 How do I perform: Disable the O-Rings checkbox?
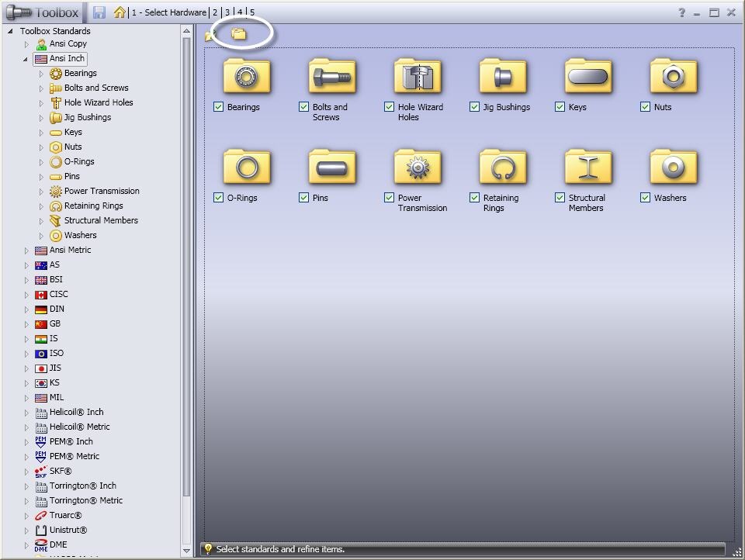coord(218,198)
